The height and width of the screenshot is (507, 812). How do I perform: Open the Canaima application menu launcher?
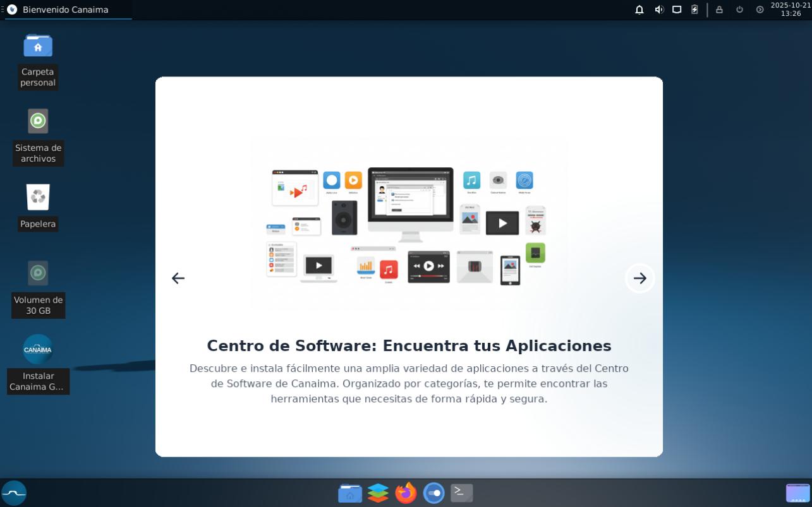(14, 493)
